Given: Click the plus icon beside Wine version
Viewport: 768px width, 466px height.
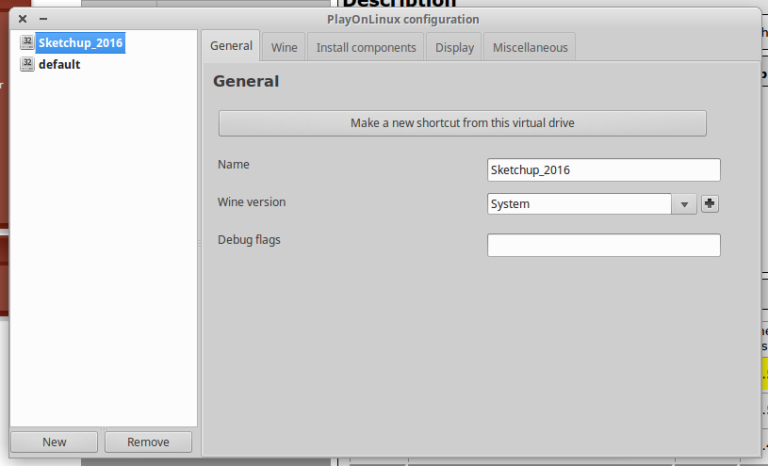Looking at the screenshot, I should click(x=710, y=204).
